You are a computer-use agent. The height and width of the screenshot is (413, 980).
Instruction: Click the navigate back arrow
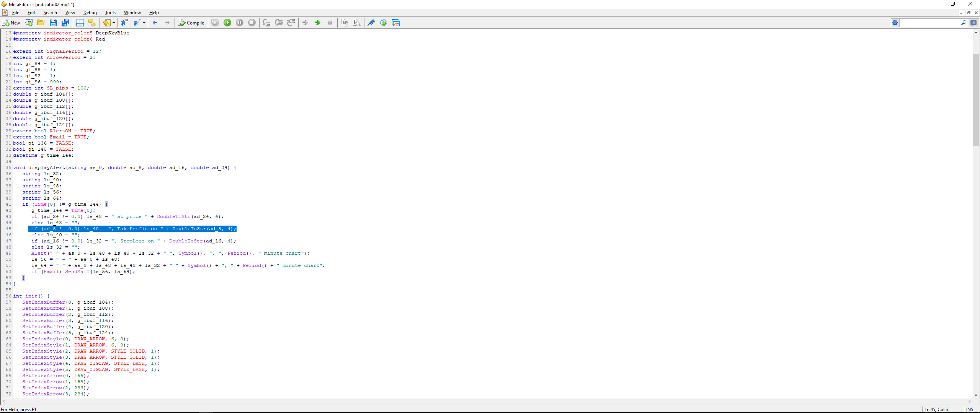[x=155, y=23]
